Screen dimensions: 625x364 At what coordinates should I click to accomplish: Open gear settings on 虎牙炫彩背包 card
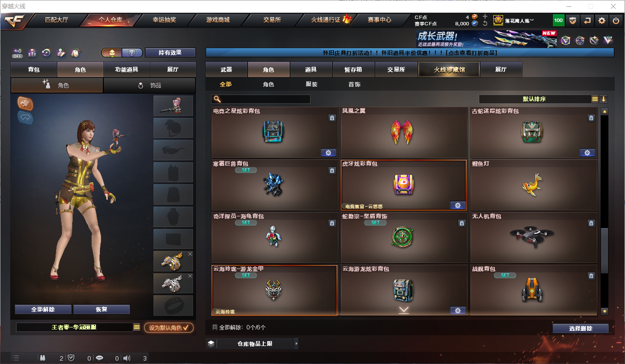[458, 206]
